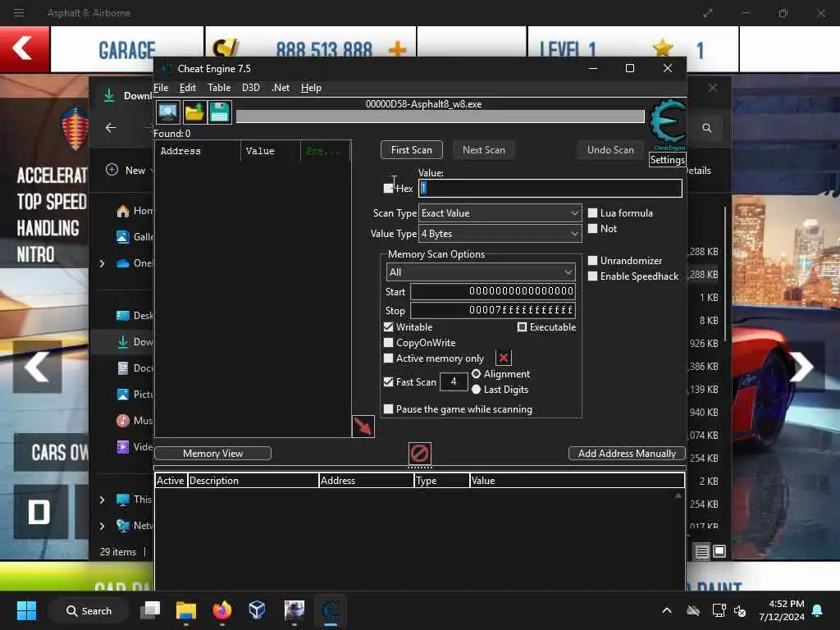This screenshot has height=630, width=840.
Task: Toggle the CopyOnWrite checkbox
Action: (x=388, y=342)
